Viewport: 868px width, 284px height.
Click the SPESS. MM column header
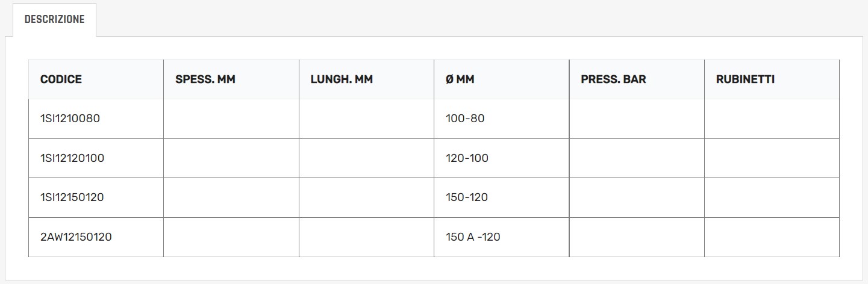[205, 79]
